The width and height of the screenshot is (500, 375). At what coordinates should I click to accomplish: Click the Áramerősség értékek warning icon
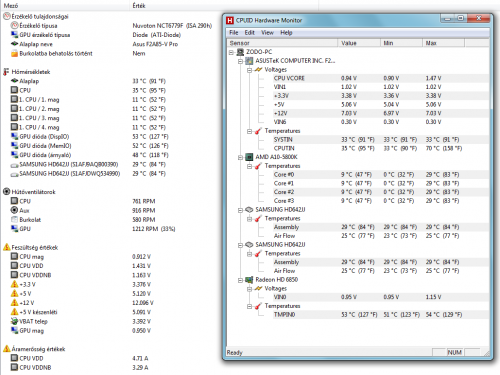coord(6,349)
